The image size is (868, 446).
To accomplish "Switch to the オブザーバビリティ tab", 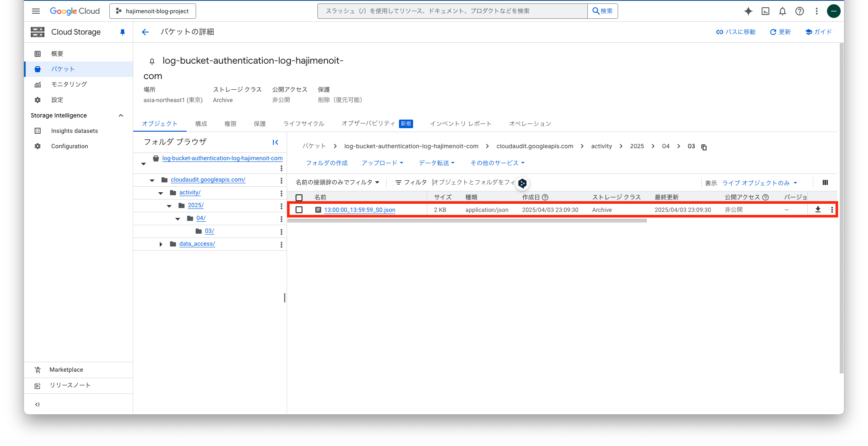I will coord(377,123).
